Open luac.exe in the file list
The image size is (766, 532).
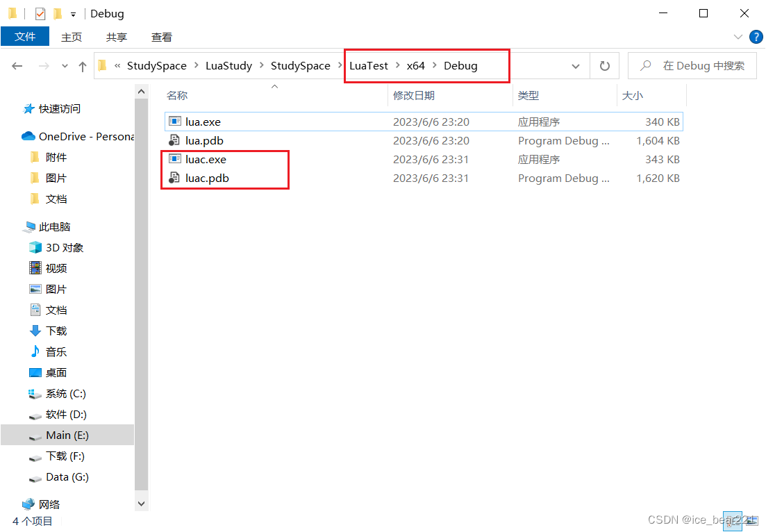(204, 159)
